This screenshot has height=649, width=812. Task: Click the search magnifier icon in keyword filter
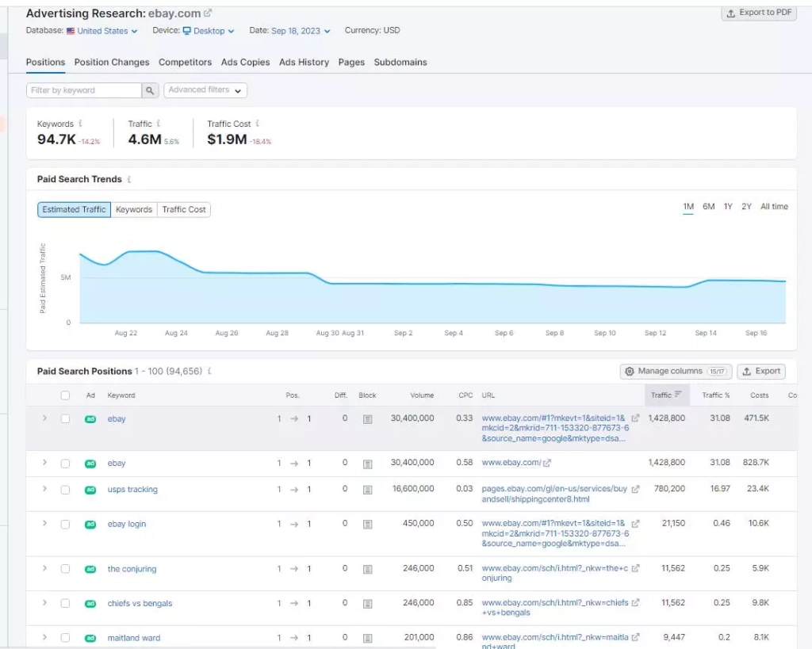coord(150,90)
